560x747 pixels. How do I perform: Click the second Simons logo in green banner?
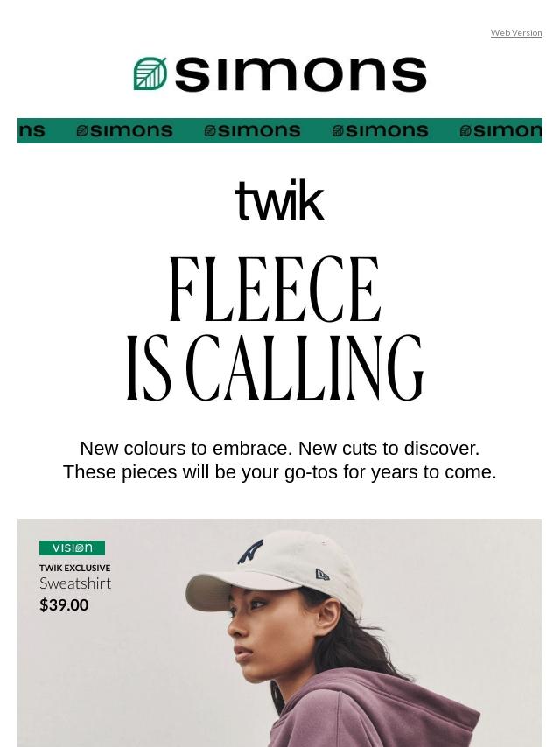point(252,130)
